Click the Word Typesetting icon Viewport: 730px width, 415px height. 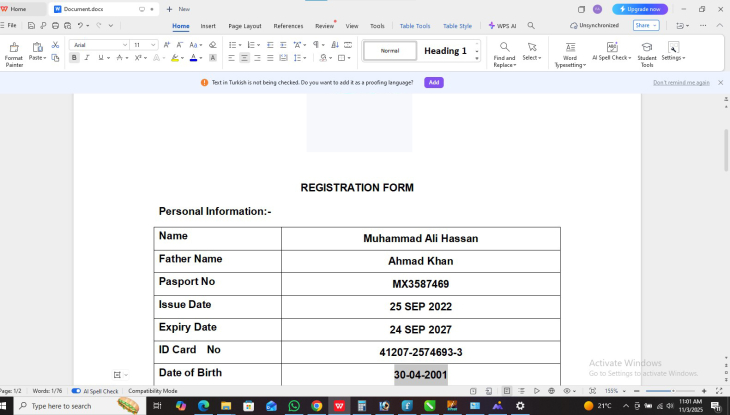(x=570, y=53)
